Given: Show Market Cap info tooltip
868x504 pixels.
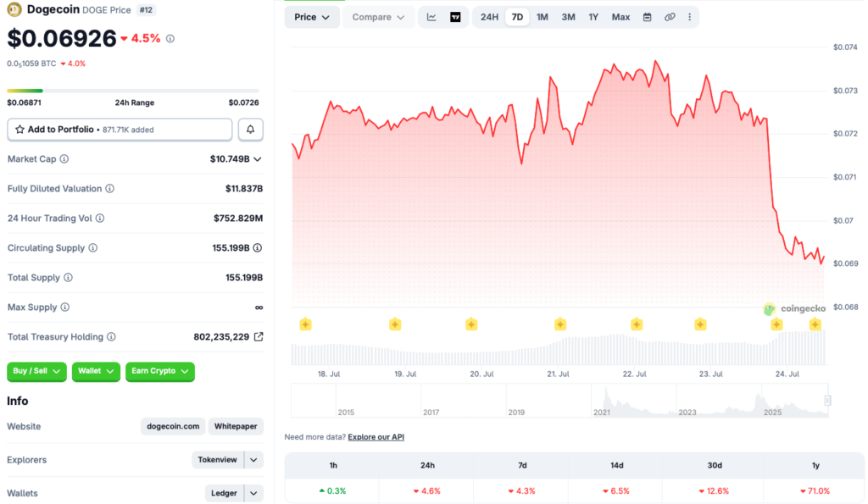Looking at the screenshot, I should (64, 159).
